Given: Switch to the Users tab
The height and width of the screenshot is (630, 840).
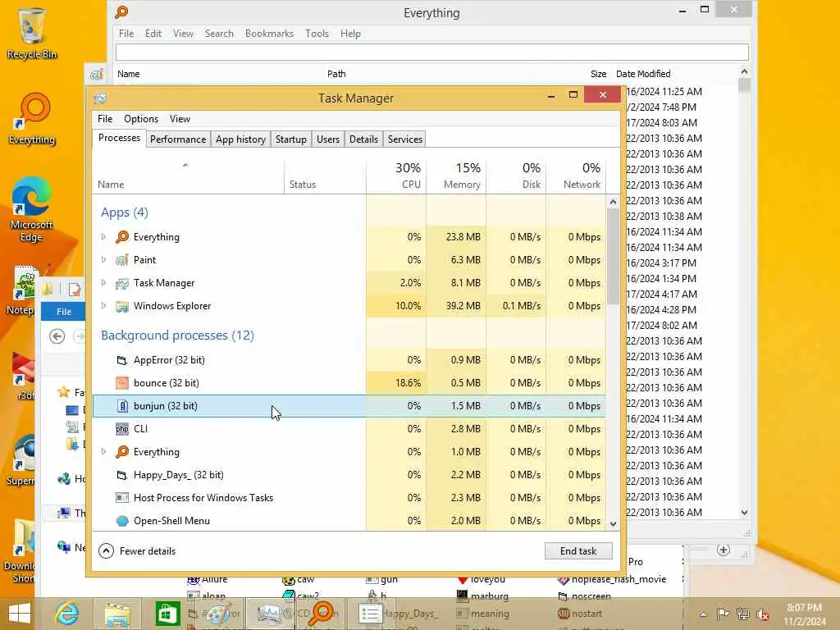Looking at the screenshot, I should [328, 139].
